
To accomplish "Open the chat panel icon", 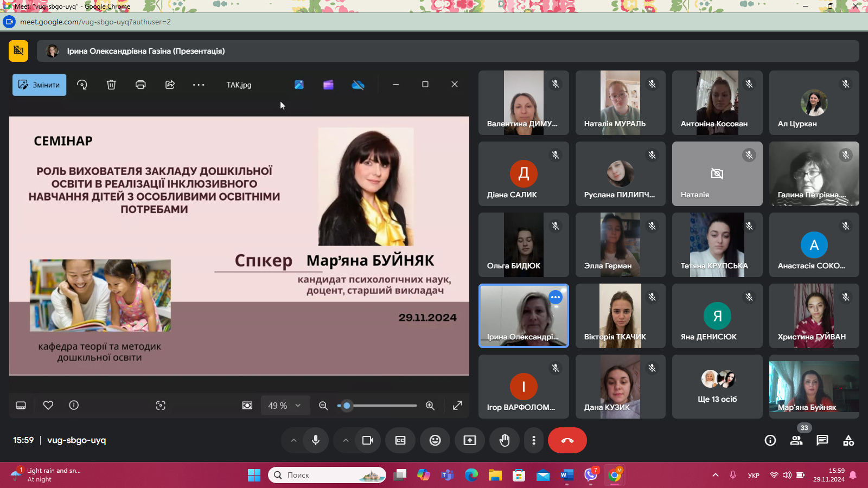I will click(x=822, y=440).
